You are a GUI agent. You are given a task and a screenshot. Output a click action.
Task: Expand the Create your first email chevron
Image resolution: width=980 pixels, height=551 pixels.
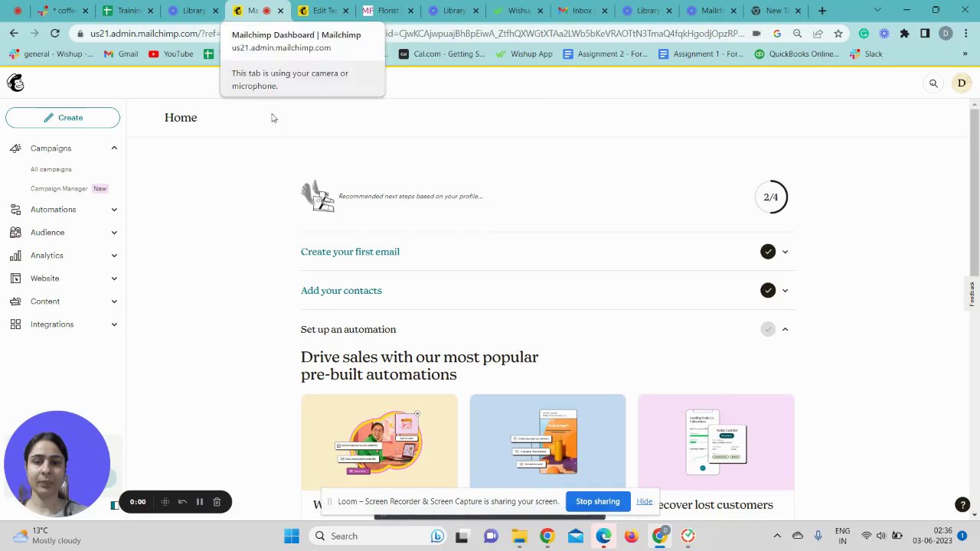785,252
